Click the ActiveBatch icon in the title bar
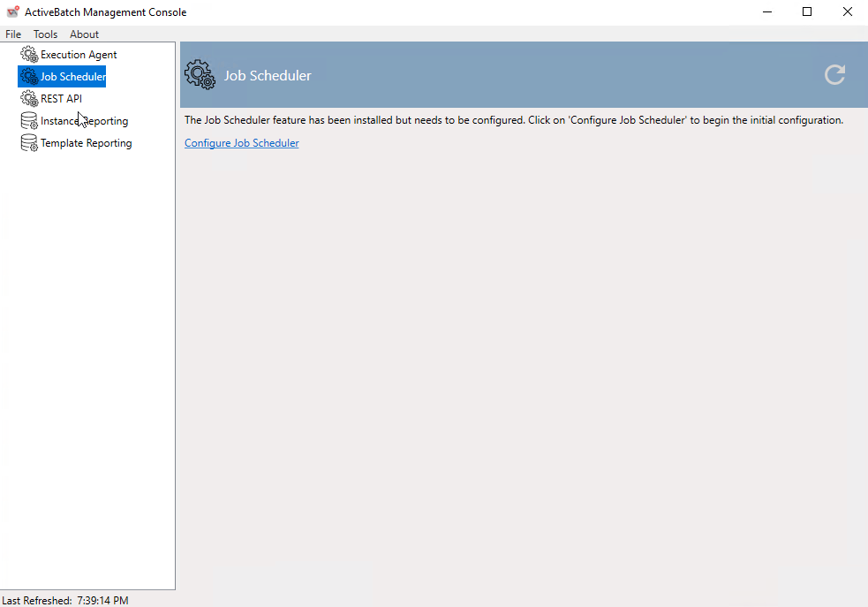Viewport: 868px width, 607px height. coord(12,11)
